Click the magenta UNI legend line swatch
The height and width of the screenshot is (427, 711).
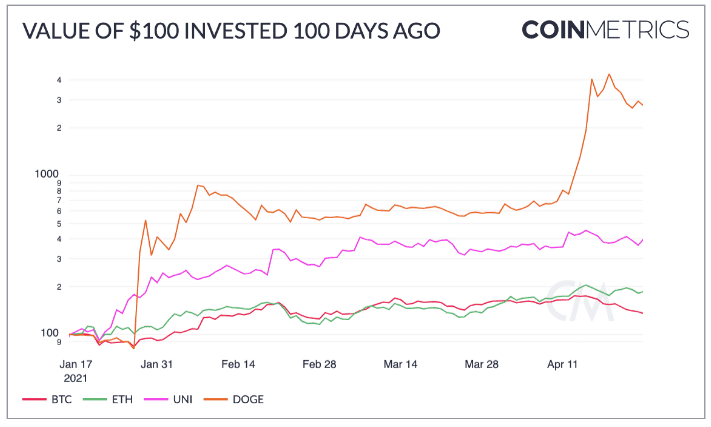(156, 399)
